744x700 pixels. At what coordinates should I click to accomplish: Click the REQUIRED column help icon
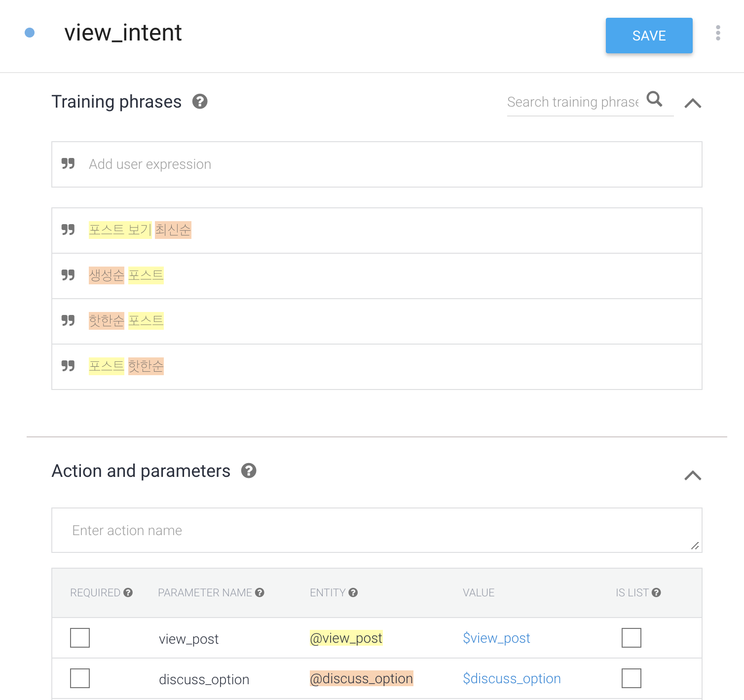pyautogui.click(x=128, y=592)
